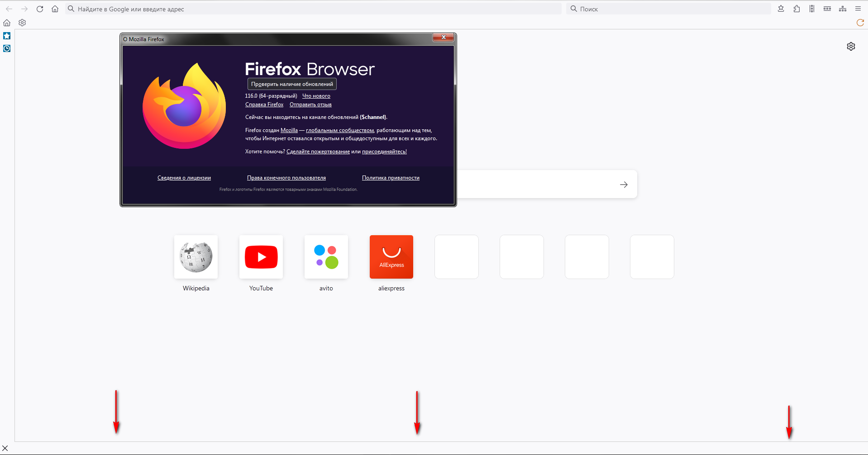Click the orange refresh icon
Image resolution: width=868 pixels, height=455 pixels.
[860, 23]
